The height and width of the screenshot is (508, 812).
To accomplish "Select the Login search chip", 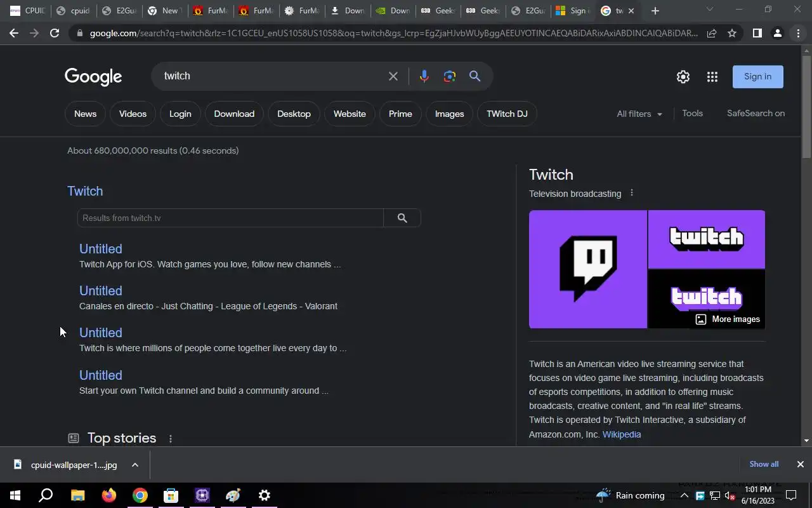I will (x=180, y=114).
